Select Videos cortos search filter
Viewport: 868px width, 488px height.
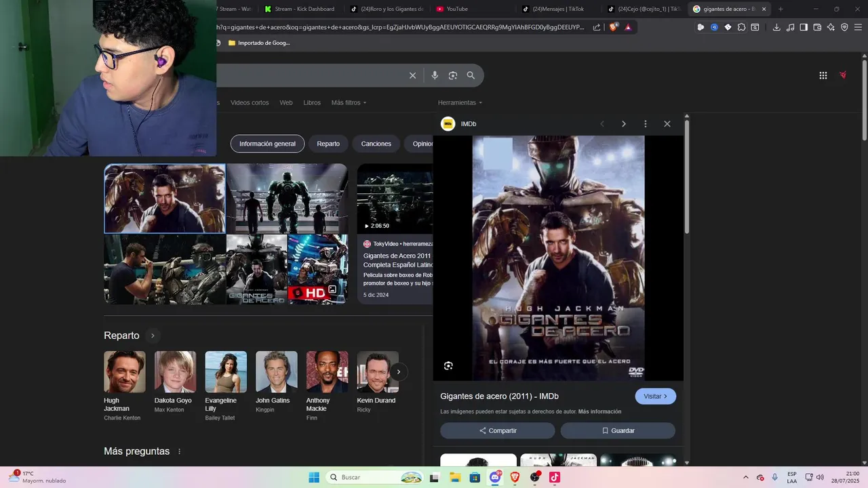click(x=250, y=102)
